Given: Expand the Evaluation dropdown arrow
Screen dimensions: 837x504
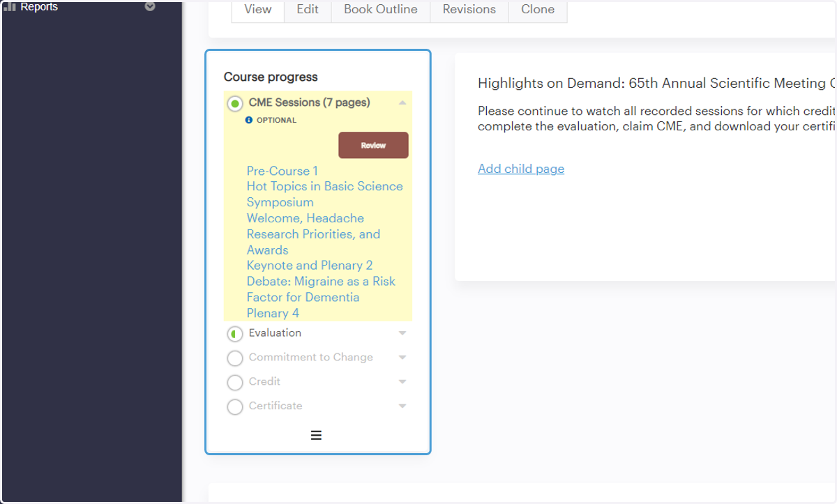Looking at the screenshot, I should (x=402, y=333).
